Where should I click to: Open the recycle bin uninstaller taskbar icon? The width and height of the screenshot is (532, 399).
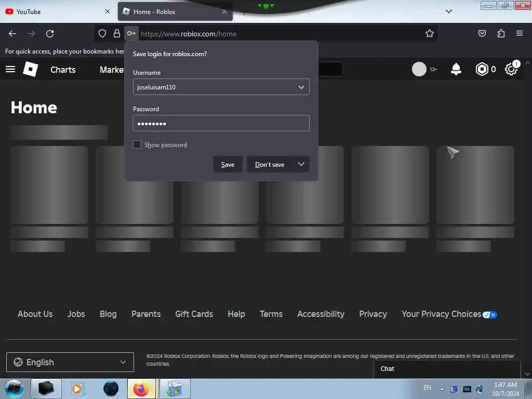[175, 389]
